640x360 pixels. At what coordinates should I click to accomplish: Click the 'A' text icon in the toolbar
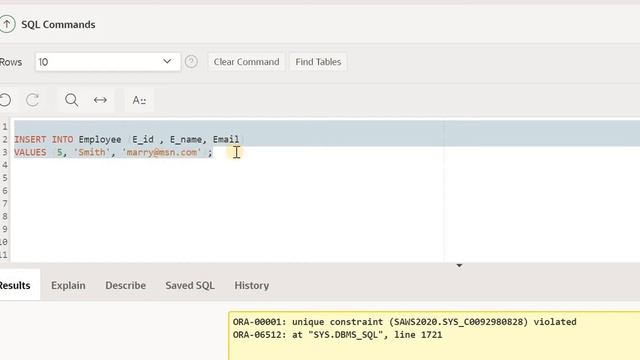click(x=139, y=100)
